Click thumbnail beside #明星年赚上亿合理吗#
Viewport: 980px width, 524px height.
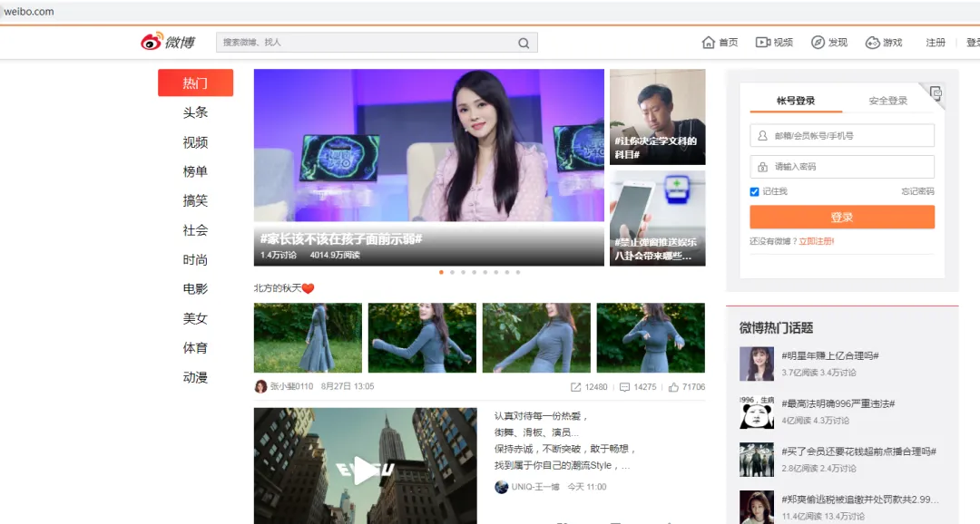click(756, 364)
